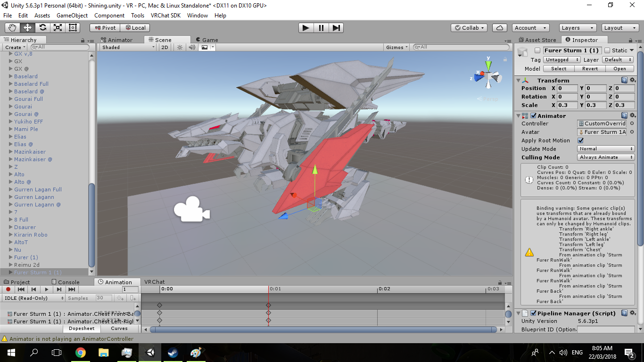Select the Rect transform tool
The height and width of the screenshot is (362, 644).
point(73,28)
